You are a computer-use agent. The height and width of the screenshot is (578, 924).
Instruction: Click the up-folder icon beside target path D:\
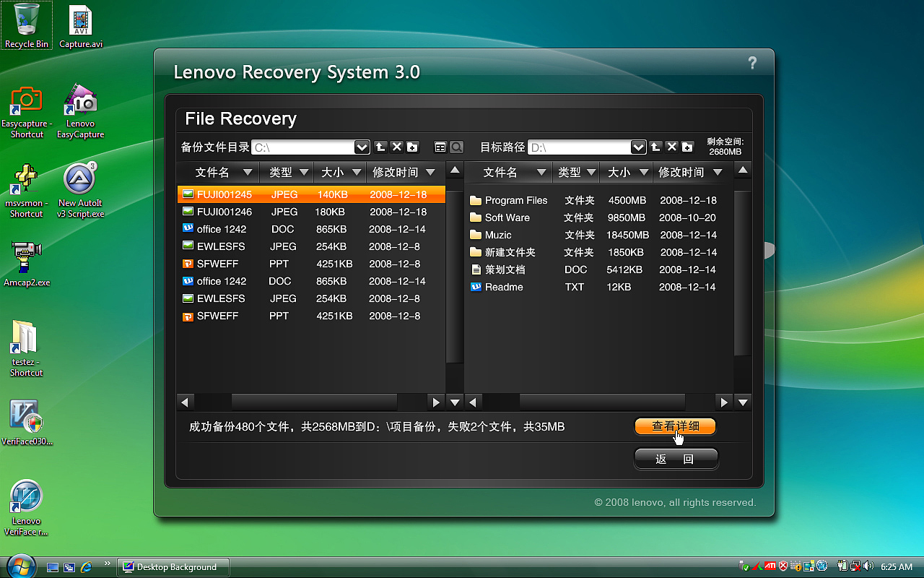tap(655, 147)
